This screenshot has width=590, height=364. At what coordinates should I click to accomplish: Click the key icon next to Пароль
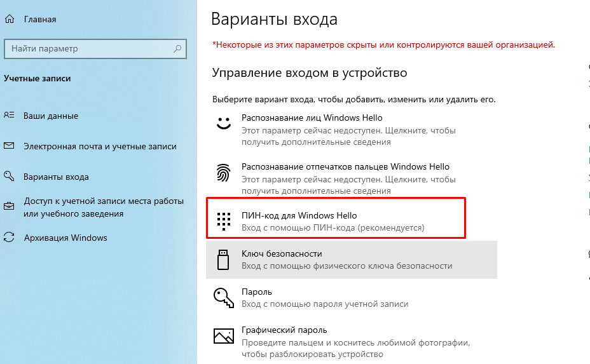point(223,297)
